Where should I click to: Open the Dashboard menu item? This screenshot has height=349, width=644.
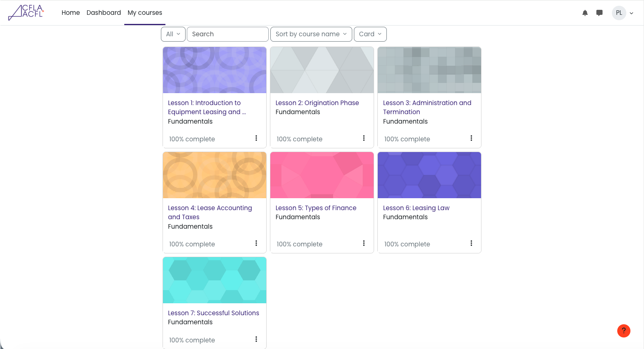click(104, 13)
